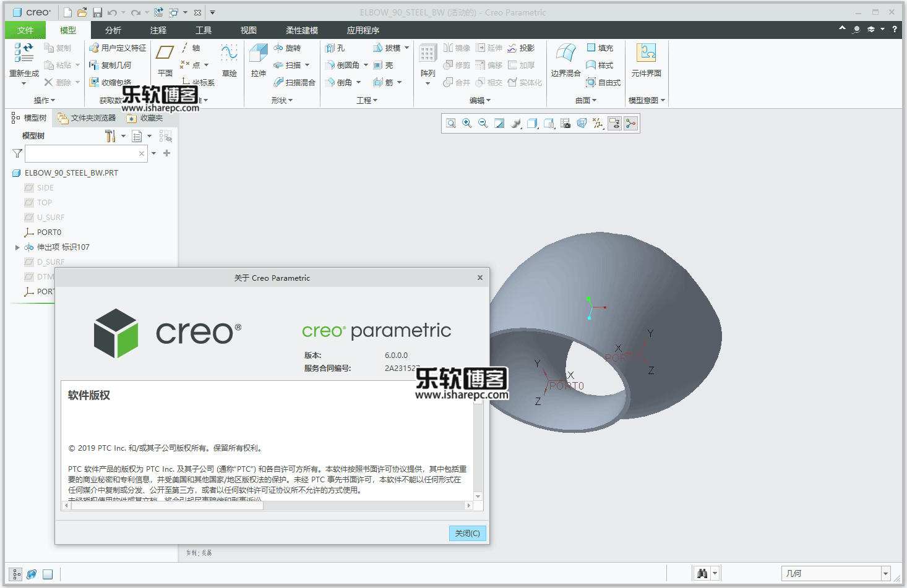Click the Close (关闭) button in About dialog
907x588 pixels.
467,533
